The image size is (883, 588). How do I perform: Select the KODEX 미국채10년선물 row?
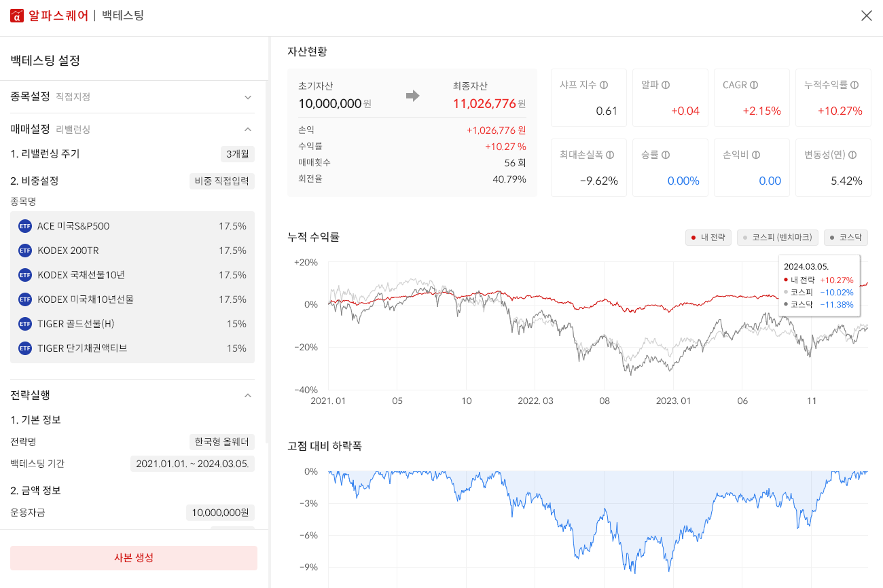point(132,299)
